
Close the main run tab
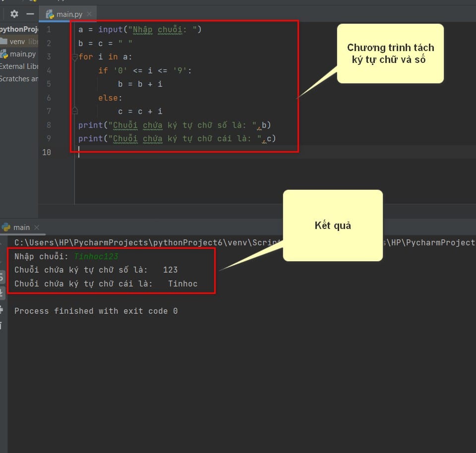37,227
